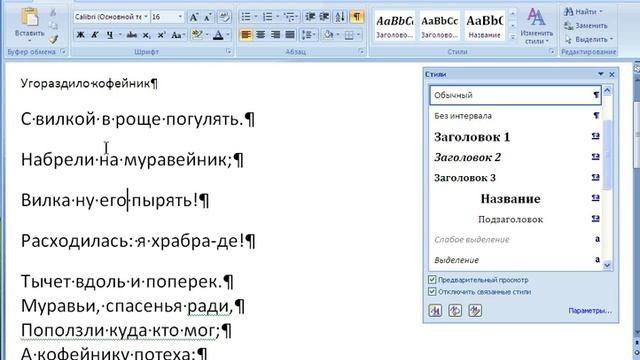Open the font name Calibri dropdown

click(x=146, y=17)
